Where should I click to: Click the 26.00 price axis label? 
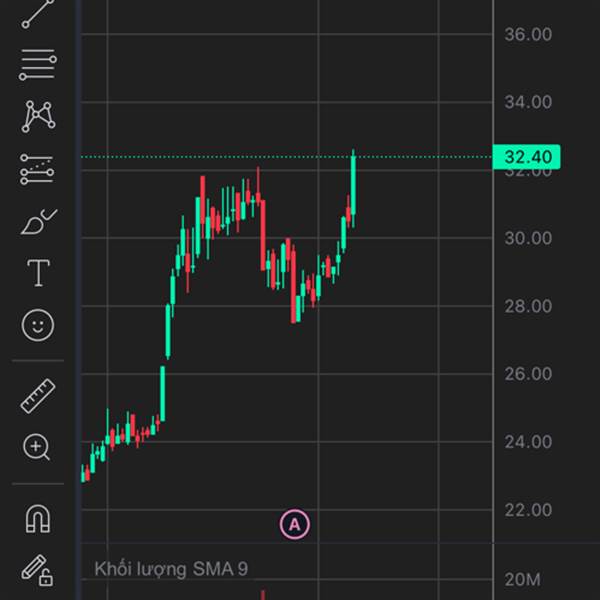point(528,374)
